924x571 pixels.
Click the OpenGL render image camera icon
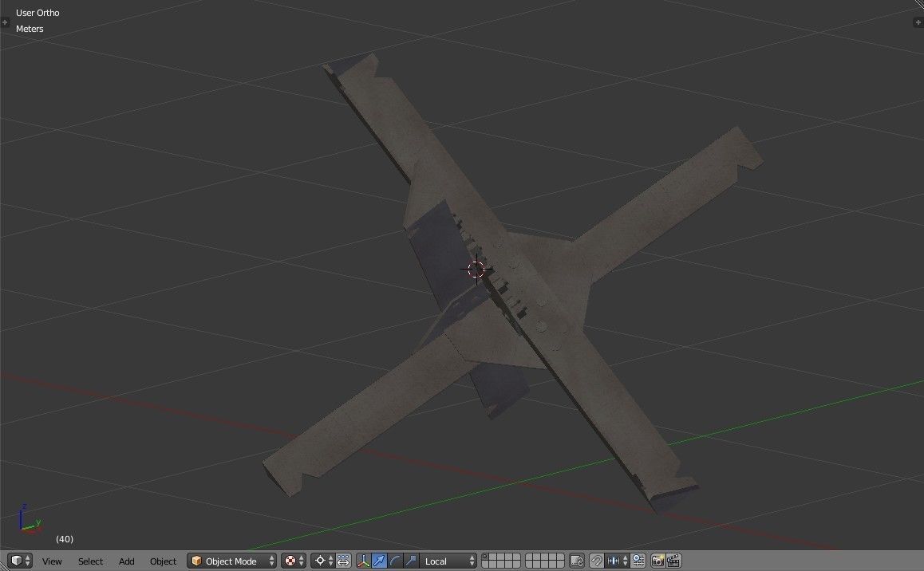[x=658, y=561]
